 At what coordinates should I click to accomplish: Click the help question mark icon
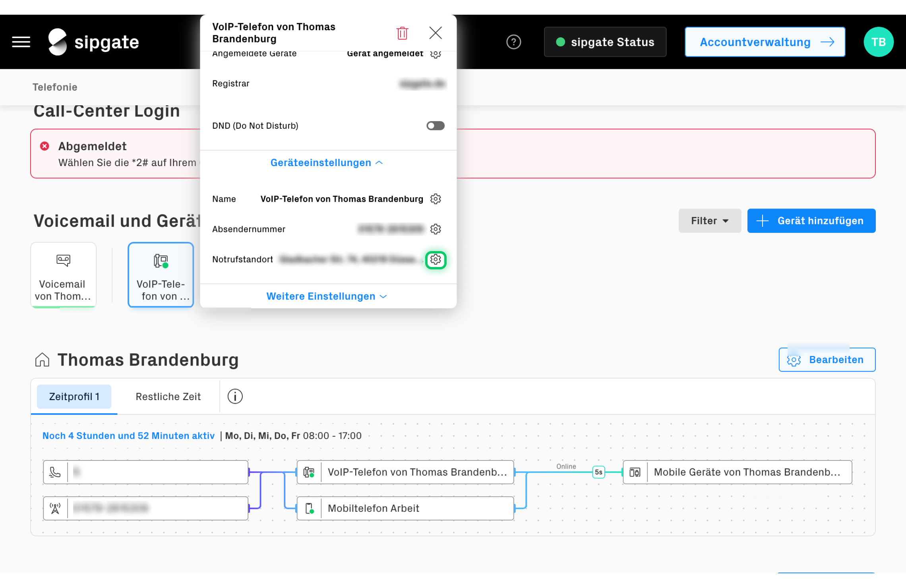(x=513, y=42)
